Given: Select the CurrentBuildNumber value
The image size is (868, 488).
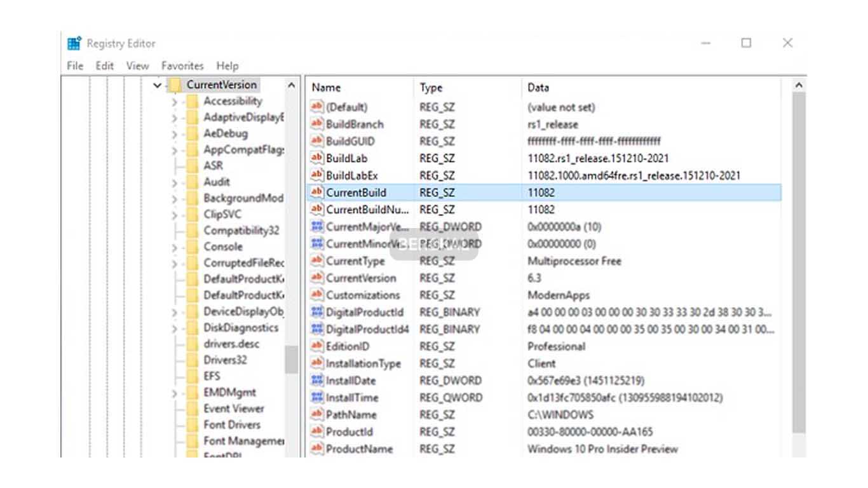Looking at the screenshot, I should 367,209.
